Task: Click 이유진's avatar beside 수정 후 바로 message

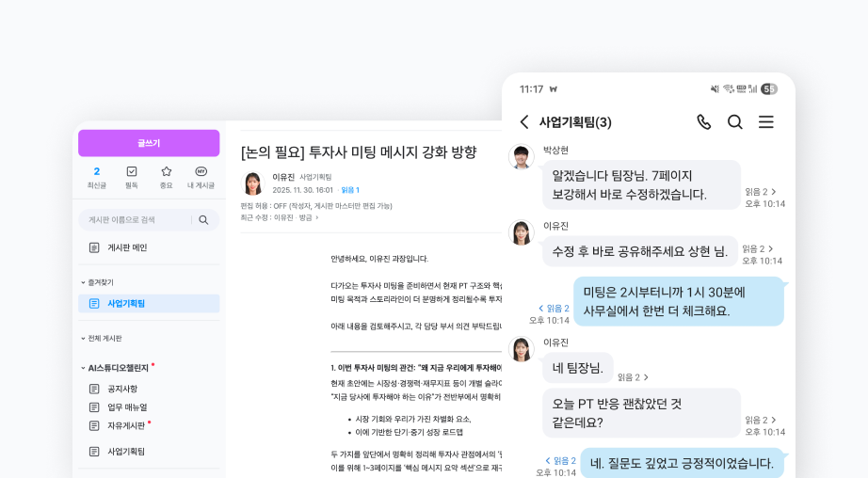Action: pos(522,232)
